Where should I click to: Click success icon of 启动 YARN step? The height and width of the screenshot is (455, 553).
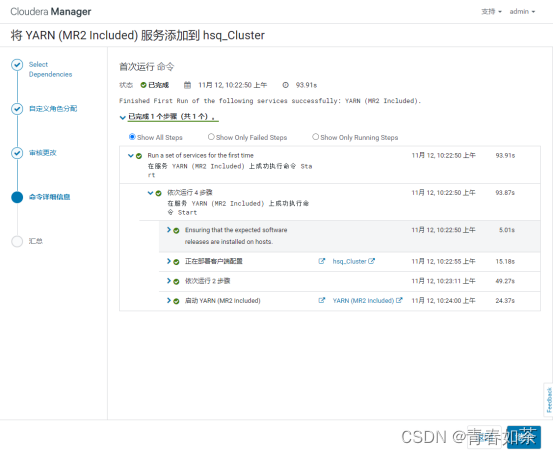click(x=176, y=301)
